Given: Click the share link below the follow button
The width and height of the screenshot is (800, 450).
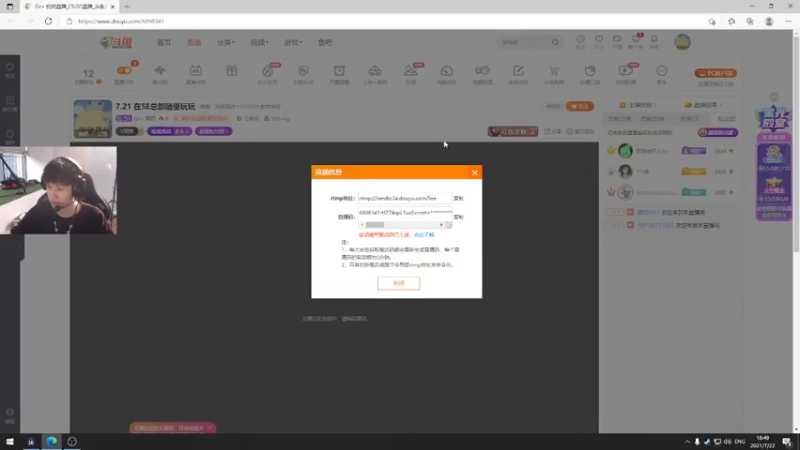Looking at the screenshot, I should point(553,132).
